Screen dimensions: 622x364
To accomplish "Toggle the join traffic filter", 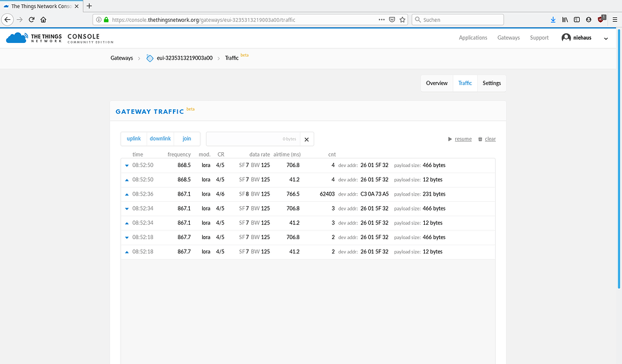I will (187, 139).
